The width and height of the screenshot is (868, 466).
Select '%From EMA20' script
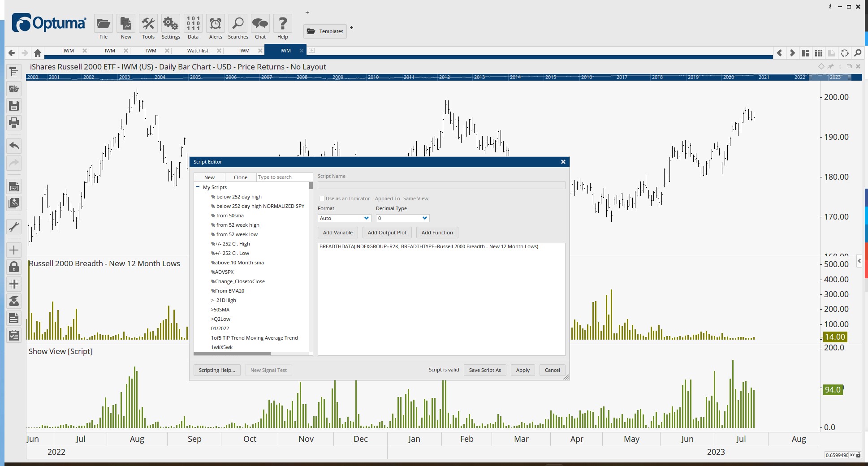[x=228, y=291]
